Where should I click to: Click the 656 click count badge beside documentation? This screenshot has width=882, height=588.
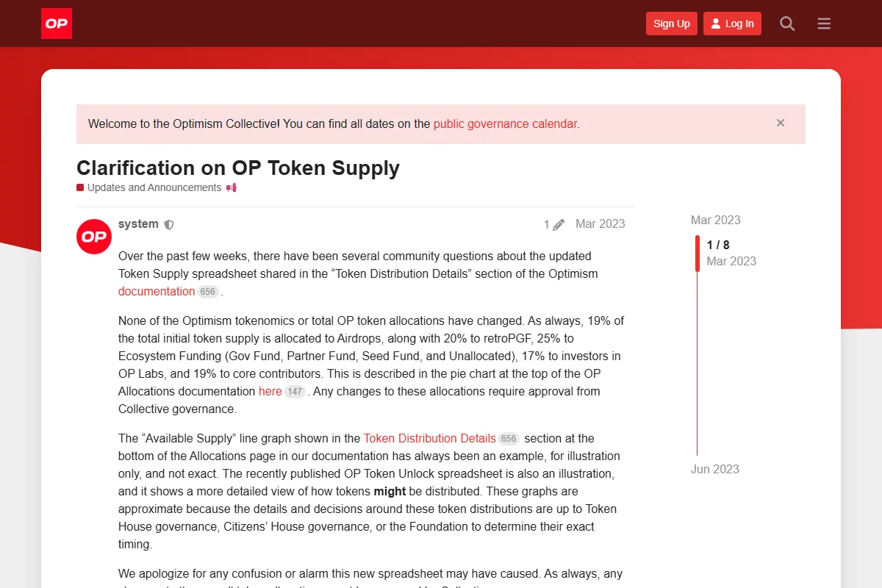pyautogui.click(x=208, y=292)
